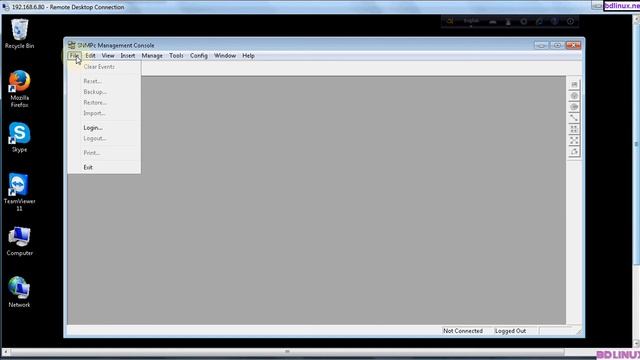This screenshot has width=640, height=360.
Task: Click the SNMPc Management Console title bar icon
Action: click(x=71, y=45)
